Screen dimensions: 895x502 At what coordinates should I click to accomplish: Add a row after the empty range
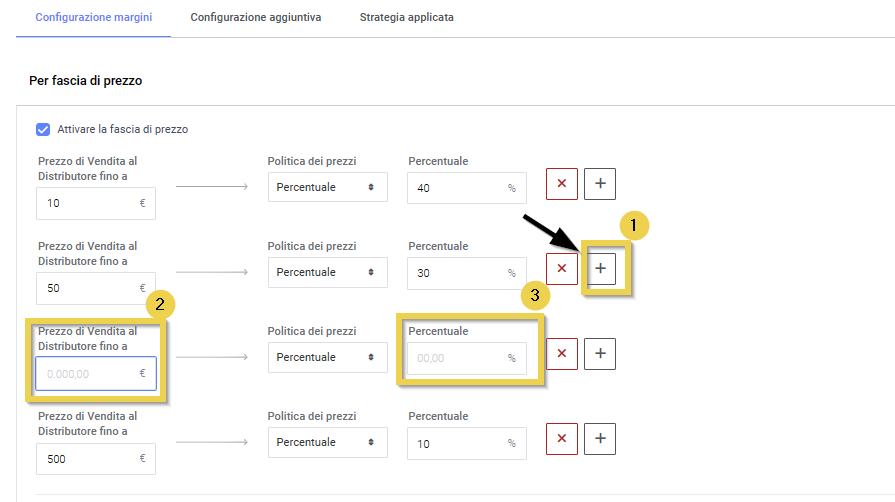600,353
